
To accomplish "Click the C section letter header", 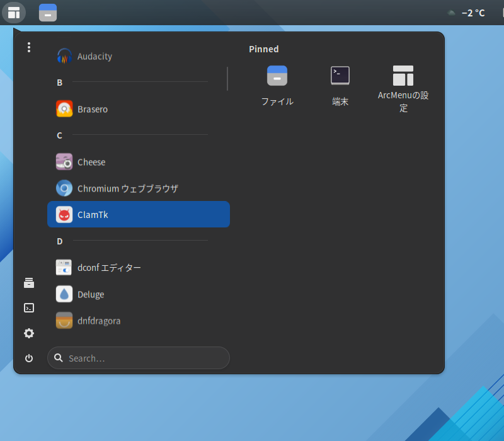I will (59, 135).
